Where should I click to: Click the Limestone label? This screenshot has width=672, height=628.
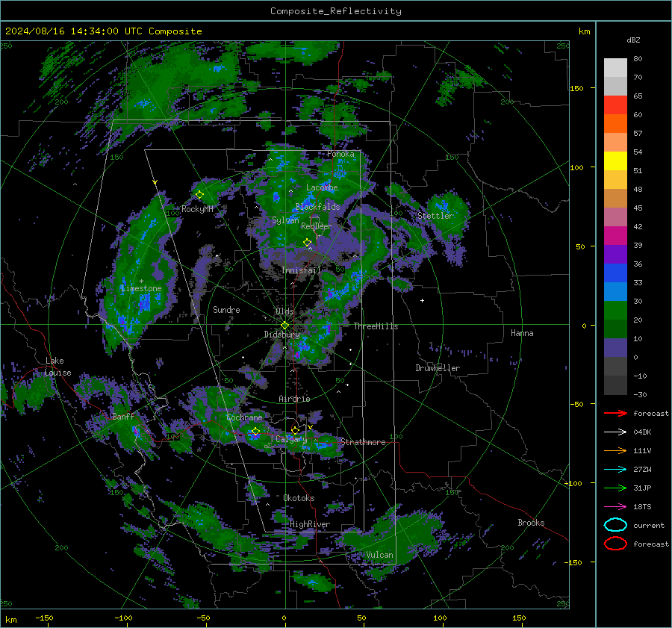pyautogui.click(x=141, y=288)
